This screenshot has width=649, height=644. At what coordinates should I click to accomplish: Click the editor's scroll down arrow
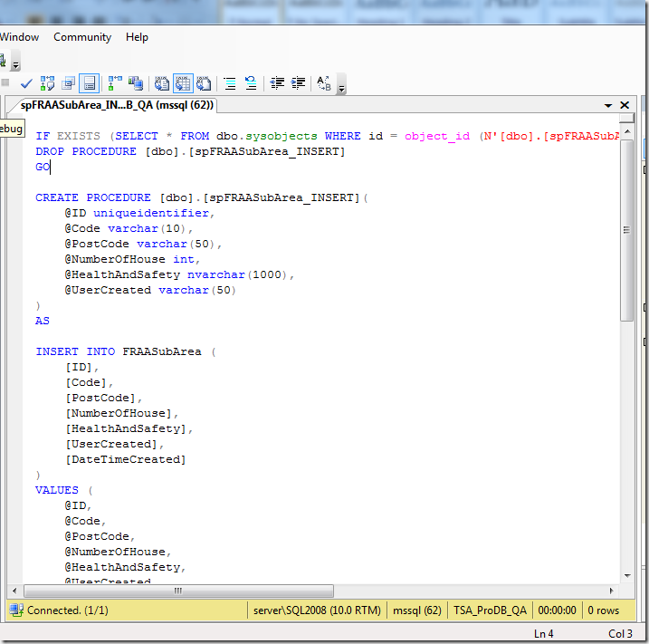coord(626,575)
